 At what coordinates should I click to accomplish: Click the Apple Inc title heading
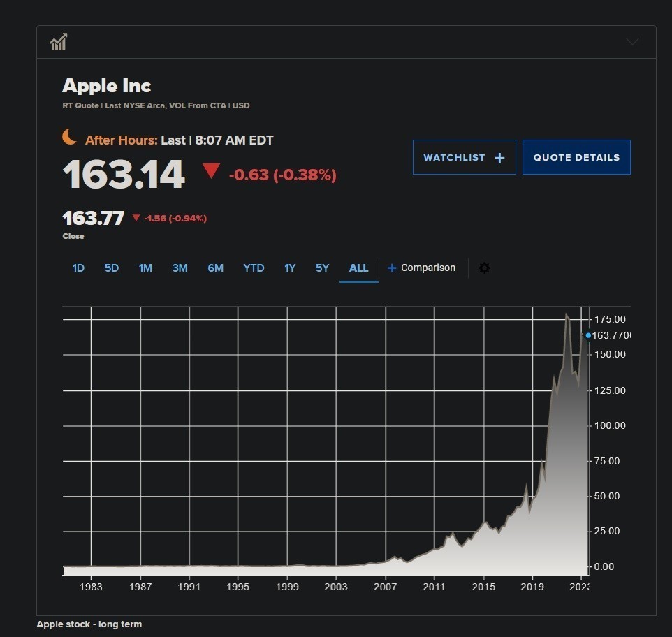[x=107, y=86]
